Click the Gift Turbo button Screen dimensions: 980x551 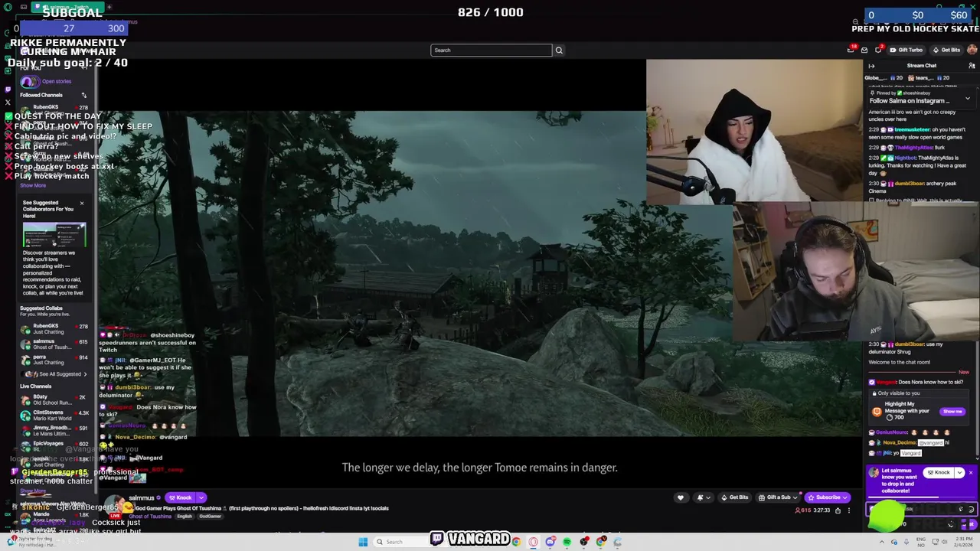(906, 50)
